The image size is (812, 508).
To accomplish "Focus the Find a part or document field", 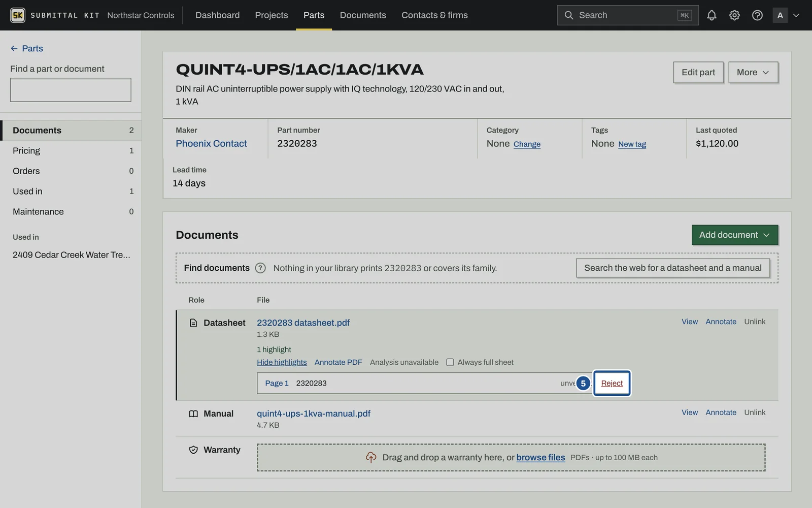I will [71, 90].
